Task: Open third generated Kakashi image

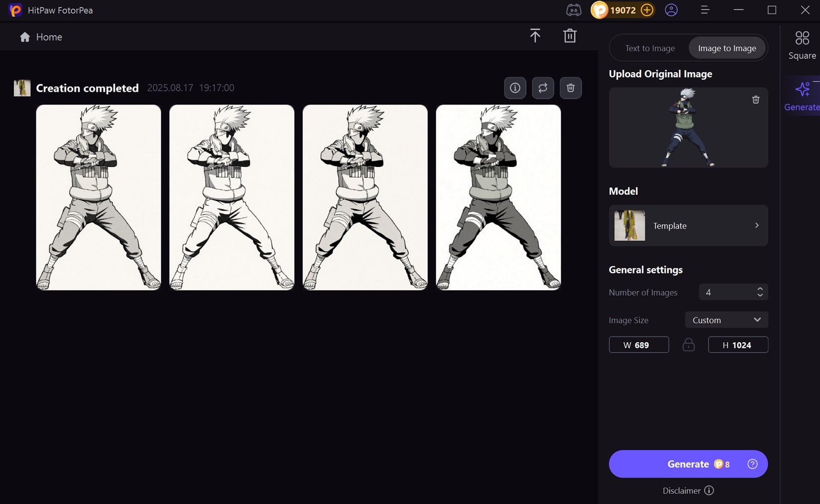Action: point(365,198)
